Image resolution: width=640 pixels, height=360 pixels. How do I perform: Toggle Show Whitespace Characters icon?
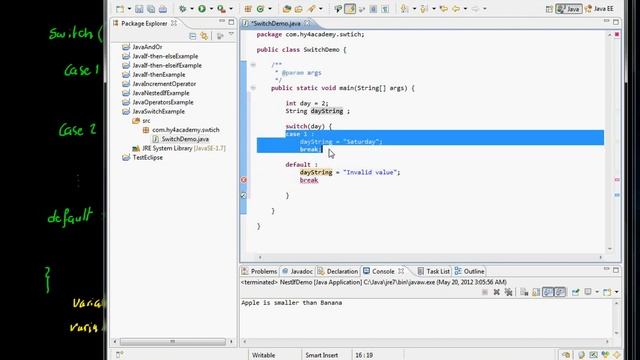[x=385, y=9]
